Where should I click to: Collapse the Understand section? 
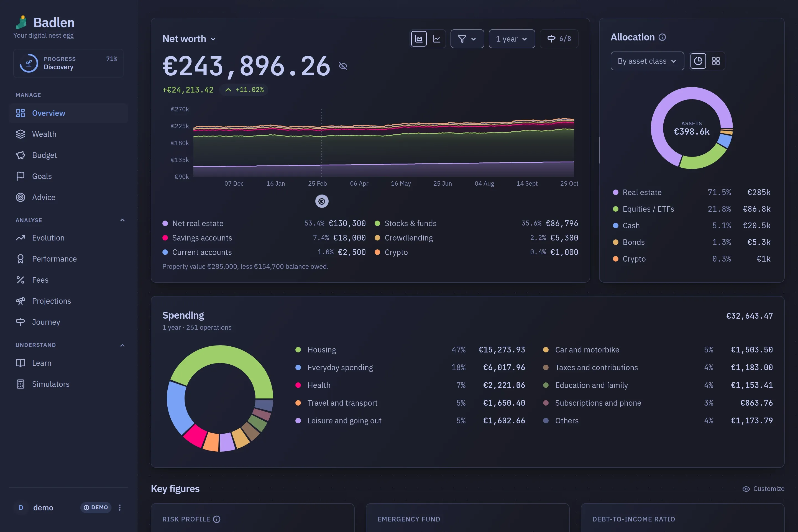tap(122, 345)
